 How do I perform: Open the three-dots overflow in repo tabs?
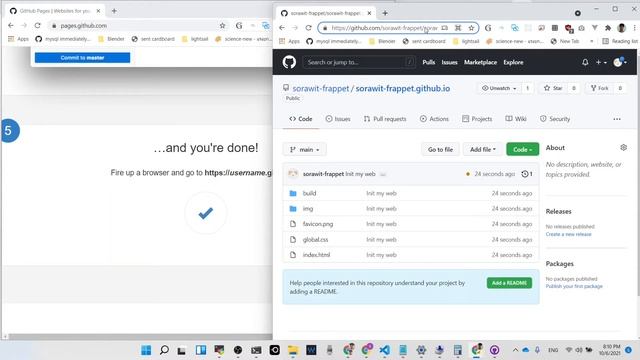coord(617,119)
